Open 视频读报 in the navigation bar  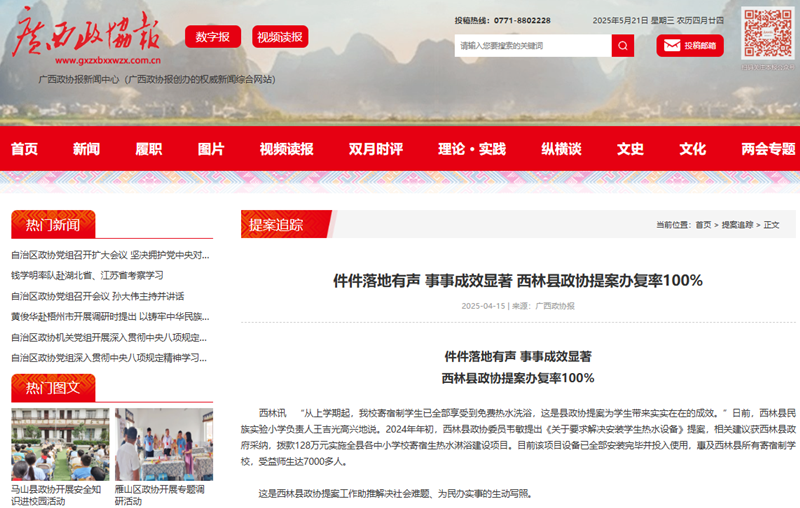287,149
